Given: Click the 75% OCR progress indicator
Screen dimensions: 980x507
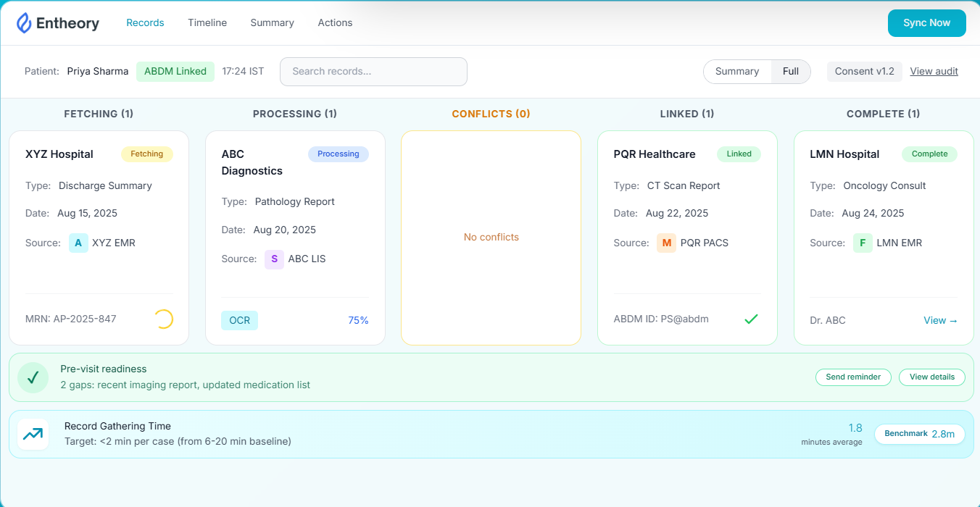Looking at the screenshot, I should [x=358, y=320].
